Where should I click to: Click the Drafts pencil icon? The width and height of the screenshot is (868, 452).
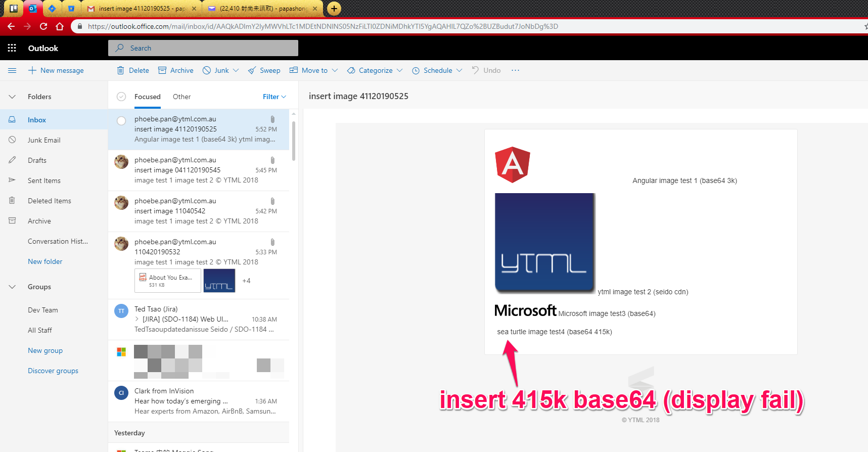[x=12, y=160]
